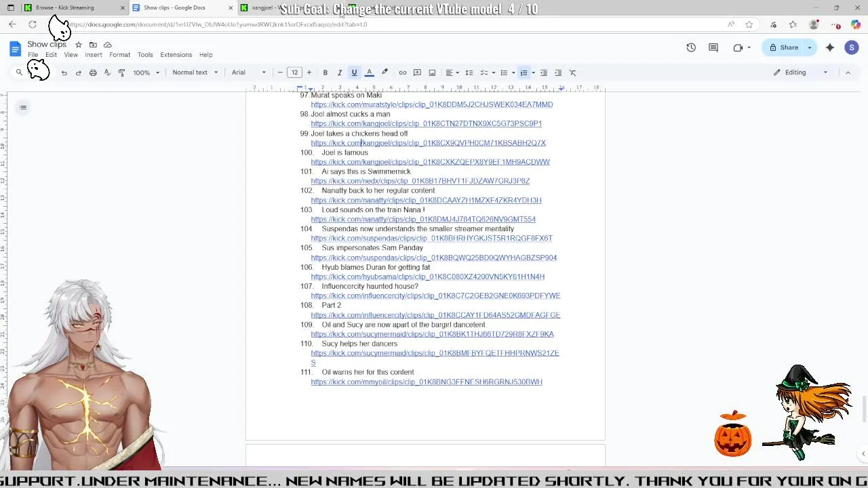Screen dimensions: 868x488
Task: Click Increase indent icon
Action: (x=558, y=73)
